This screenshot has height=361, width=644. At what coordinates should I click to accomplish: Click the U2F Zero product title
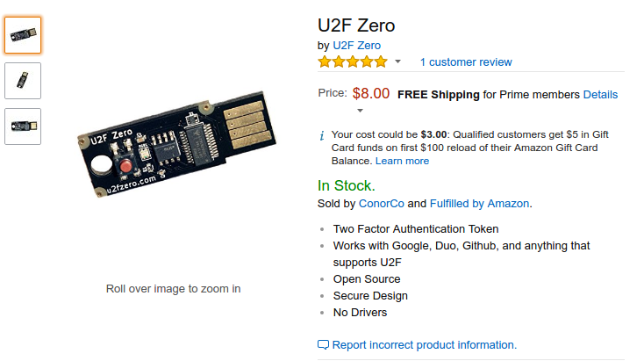pyautogui.click(x=356, y=25)
